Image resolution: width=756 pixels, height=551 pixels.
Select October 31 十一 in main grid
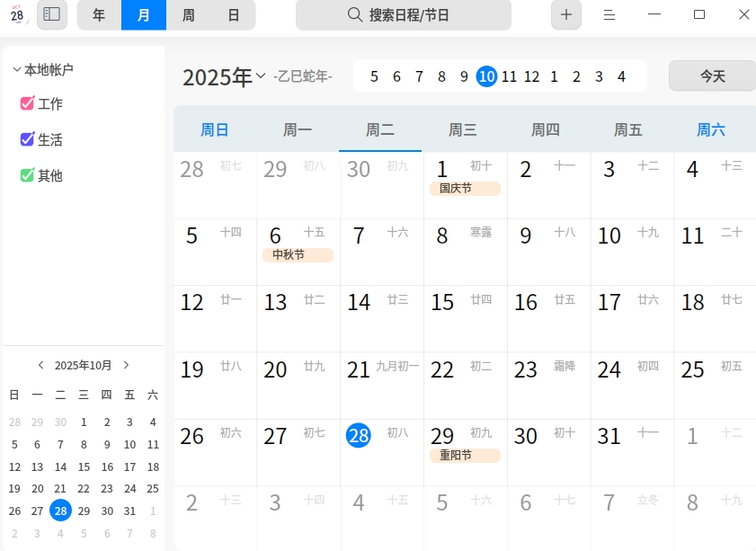click(632, 452)
